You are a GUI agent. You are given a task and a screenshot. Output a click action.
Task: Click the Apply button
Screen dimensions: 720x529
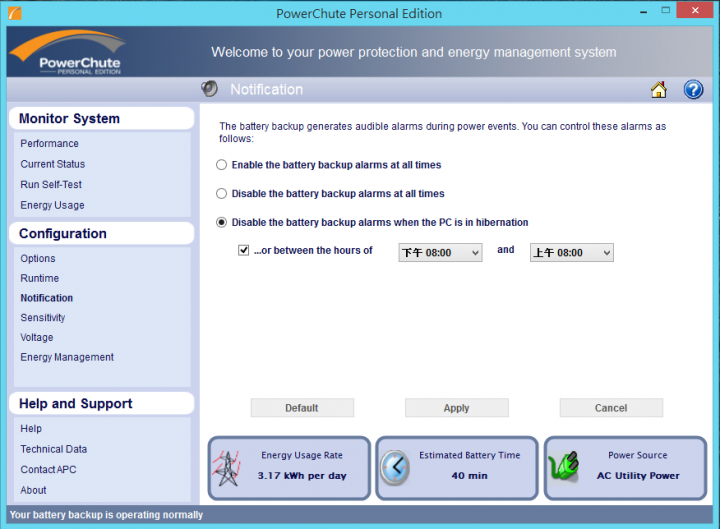[x=456, y=408]
